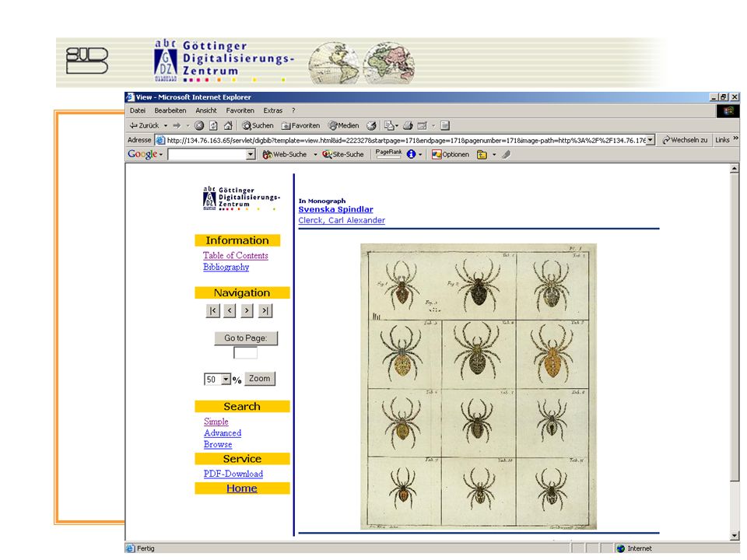Go back with the Zurück button
This screenshot has height=560, width=747.
pos(145,126)
